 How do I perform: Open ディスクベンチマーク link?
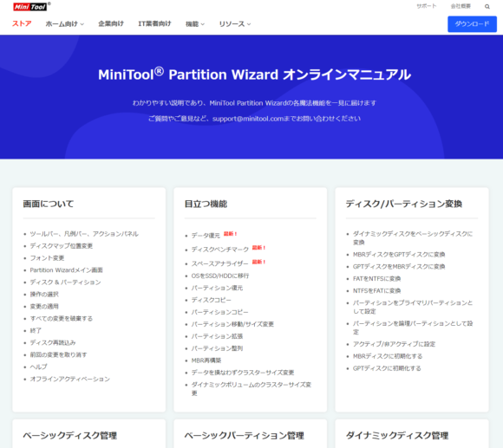tap(220, 250)
